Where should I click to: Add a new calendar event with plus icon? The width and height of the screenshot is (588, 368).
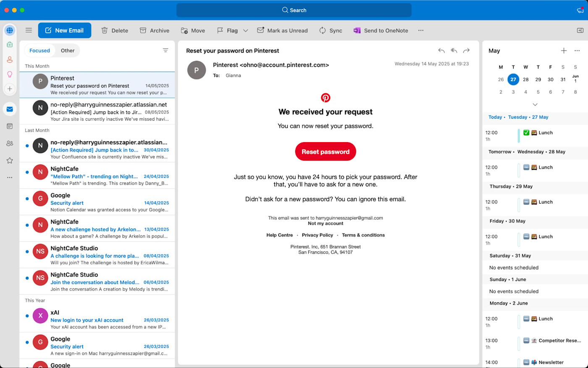(x=564, y=50)
